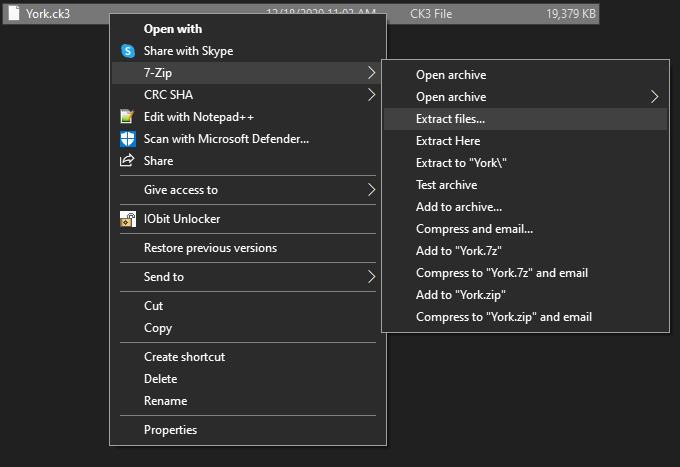680x467 pixels.
Task: Expand the Send to submenu arrow
Action: click(371, 277)
